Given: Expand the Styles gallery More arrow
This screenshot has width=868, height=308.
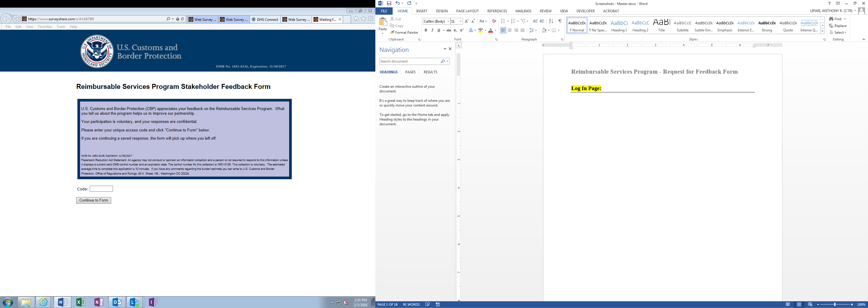Looking at the screenshot, I should (x=822, y=31).
